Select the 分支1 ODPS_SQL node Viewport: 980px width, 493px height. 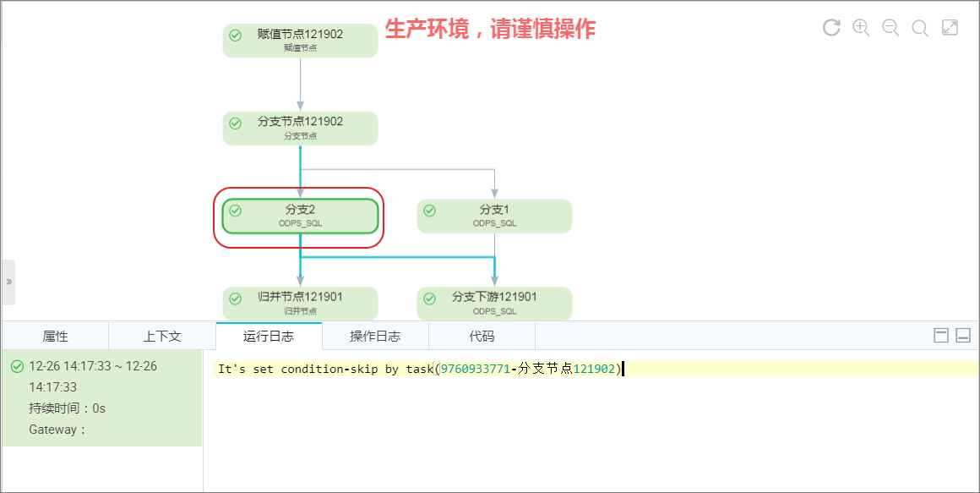494,216
